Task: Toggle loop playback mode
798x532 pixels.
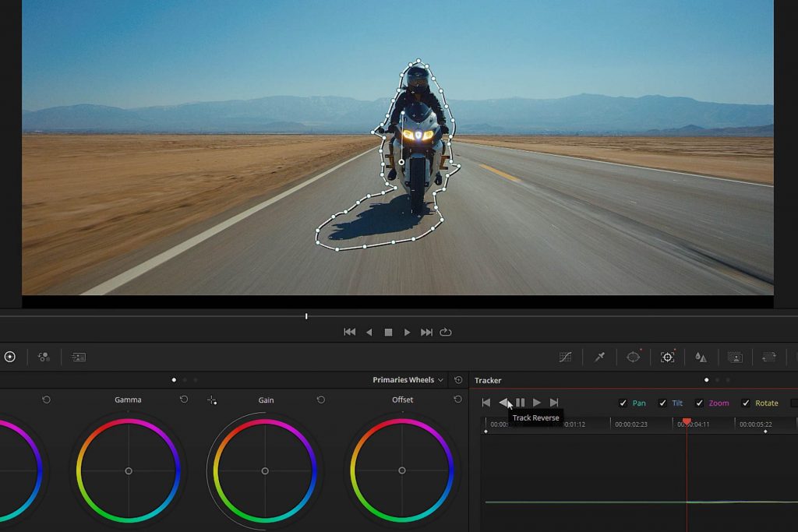Action: [446, 331]
